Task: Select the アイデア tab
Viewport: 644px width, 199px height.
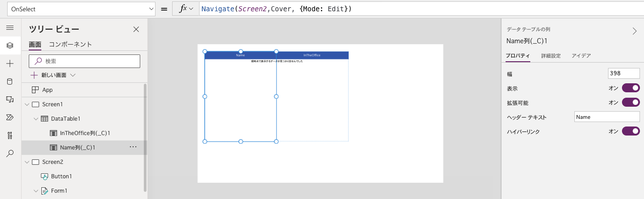Action: 581,56
